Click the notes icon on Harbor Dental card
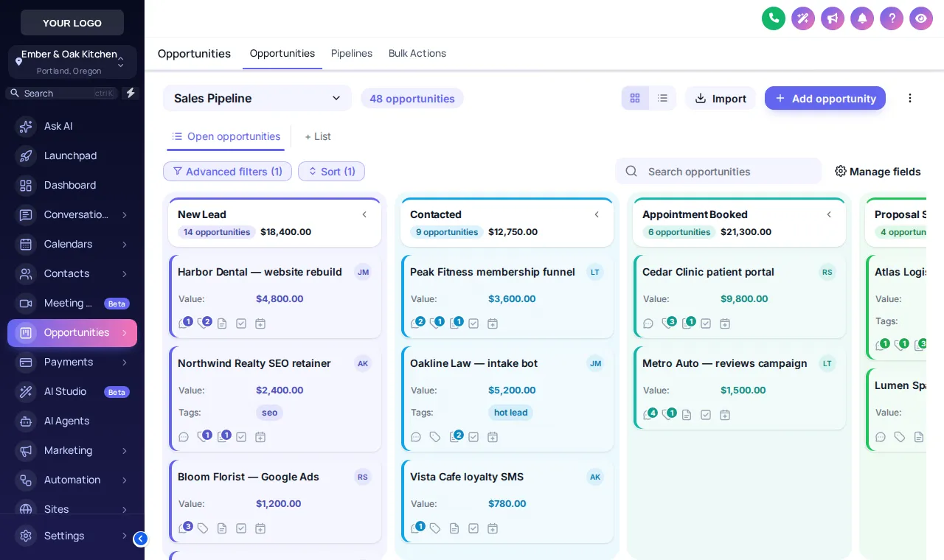This screenshot has width=944, height=560. (222, 323)
